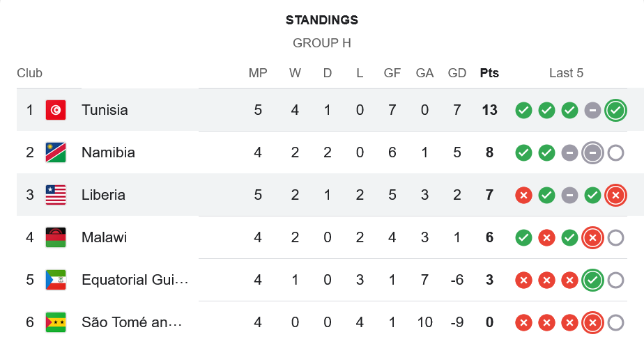
Task: Click the Last 5 column header
Action: tap(566, 73)
